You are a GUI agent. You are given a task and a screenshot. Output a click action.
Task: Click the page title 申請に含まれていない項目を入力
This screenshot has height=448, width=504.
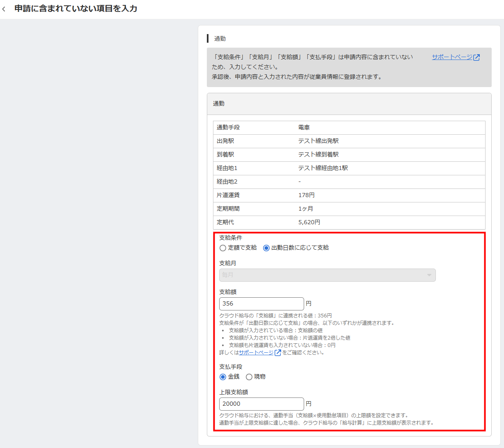point(76,9)
